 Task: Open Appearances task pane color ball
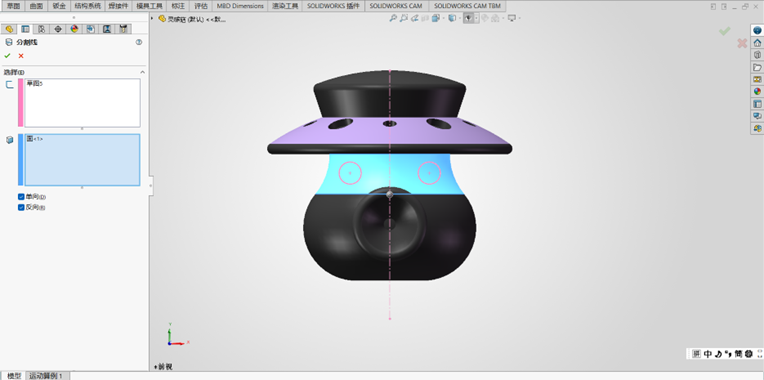pyautogui.click(x=757, y=92)
